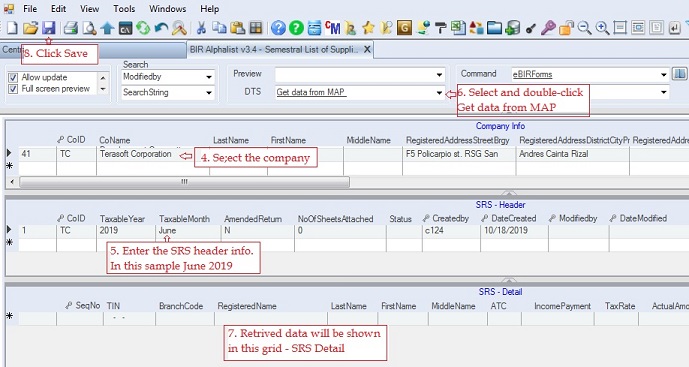The width and height of the screenshot is (689, 367).
Task: Click the database with green plus icon
Action: (x=512, y=29)
